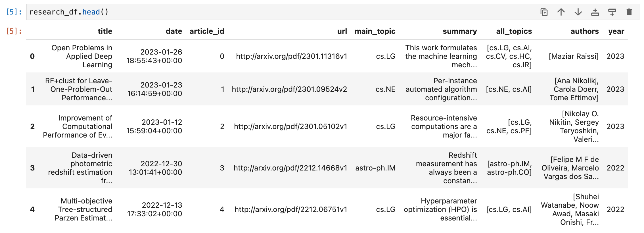Click the Maziar Raissi authors cell
Image resolution: width=644 pixels, height=233 pixels.
[574, 56]
